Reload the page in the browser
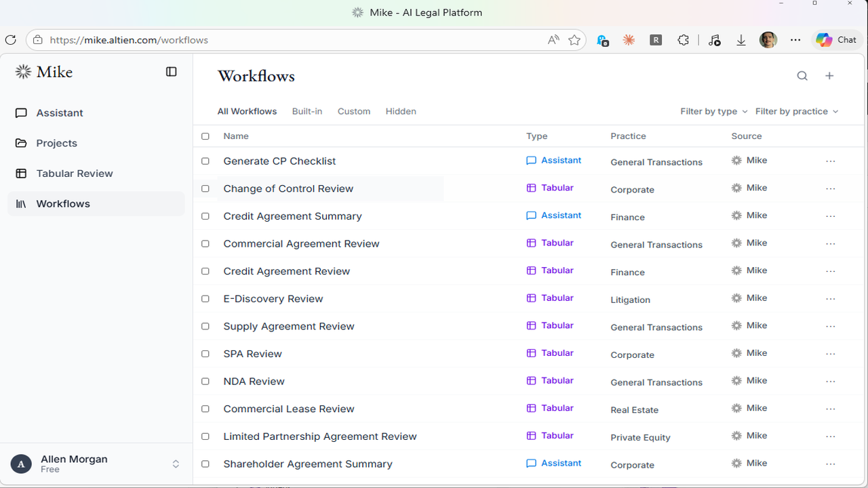Screen dimensions: 868x488 coord(10,40)
